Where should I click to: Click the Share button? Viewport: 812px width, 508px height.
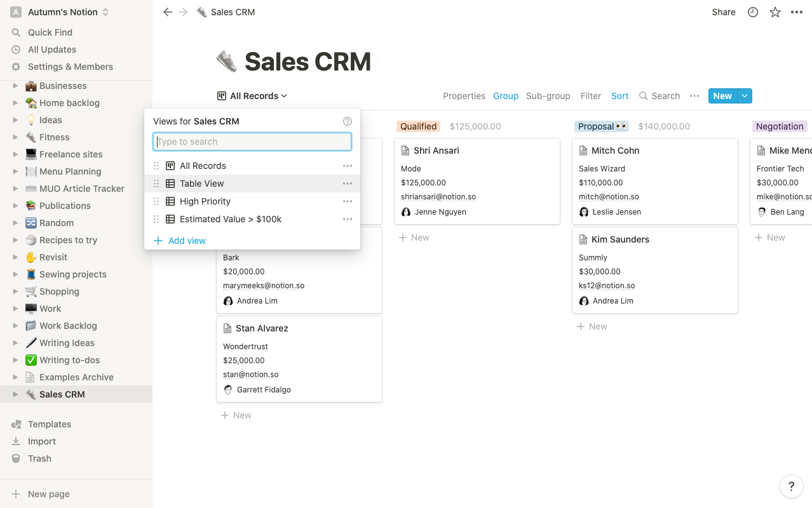(724, 12)
